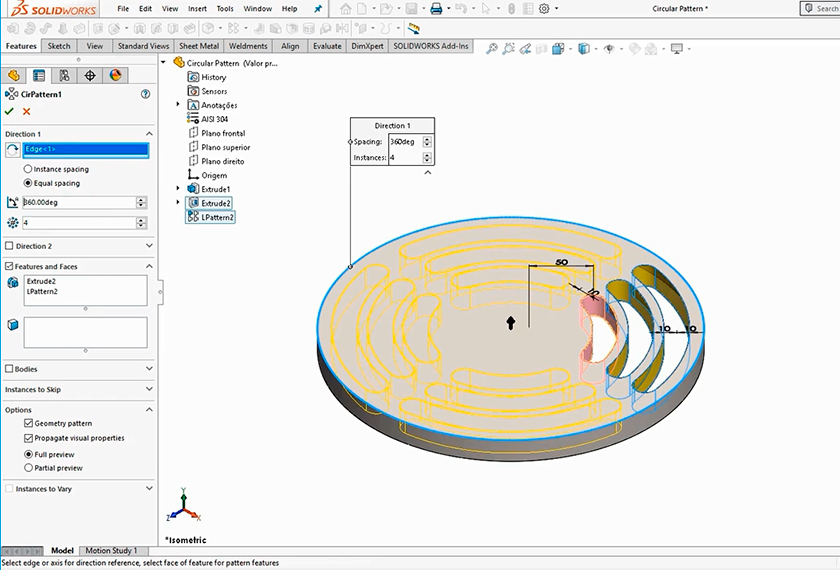Switch to the Sheet Metal tab
The image size is (840, 570).
200,46
